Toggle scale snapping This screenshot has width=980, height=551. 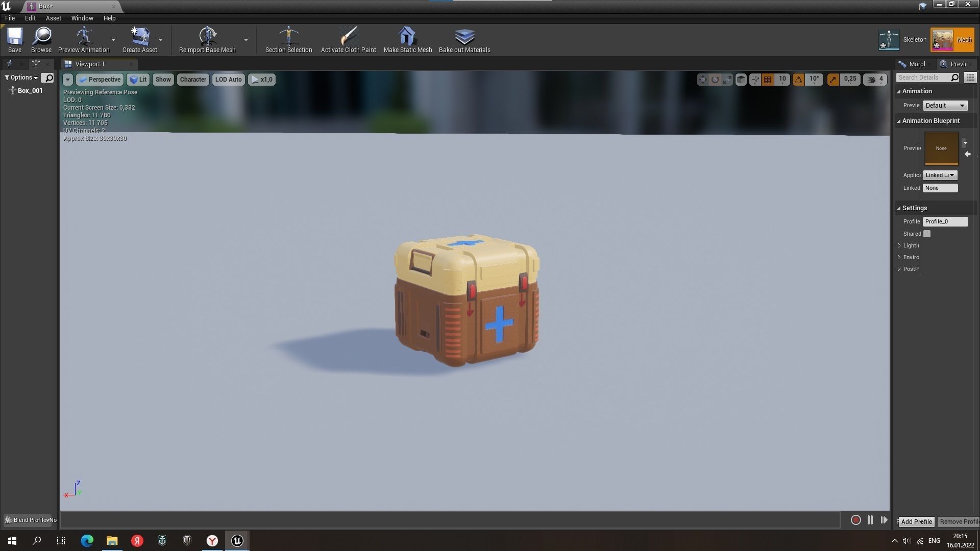(x=833, y=79)
